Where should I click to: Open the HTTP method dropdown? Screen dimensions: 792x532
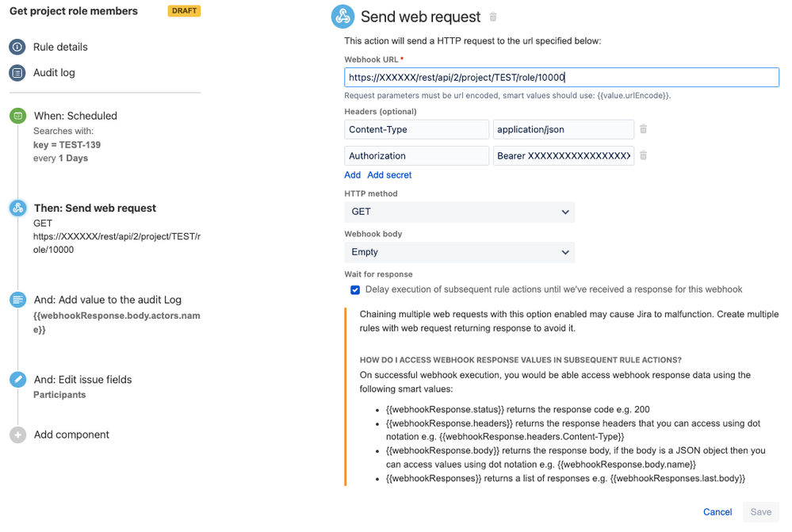460,212
